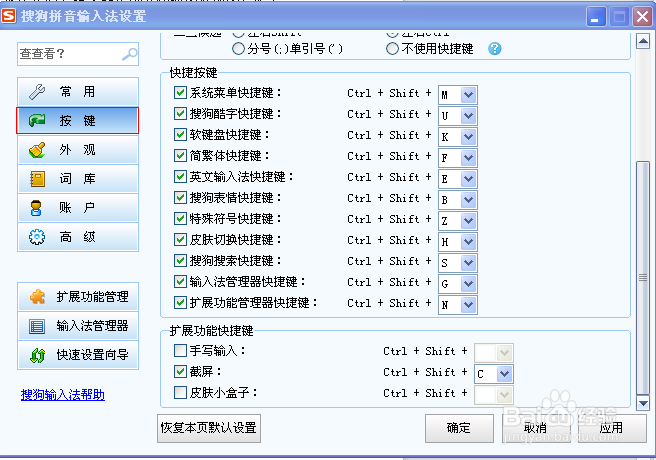Click the gear icon beside 高级
The height and width of the screenshot is (460, 656).
tap(37, 237)
